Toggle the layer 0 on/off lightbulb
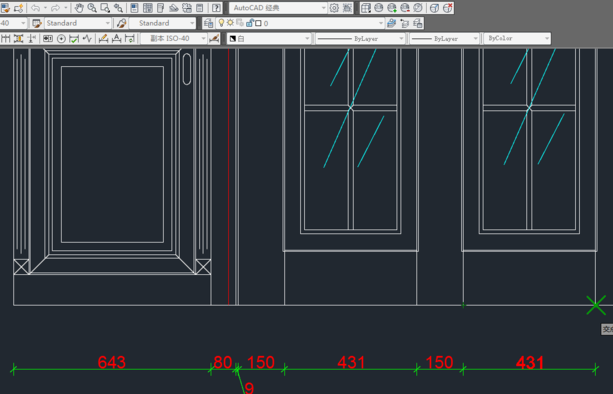The width and height of the screenshot is (613, 394). (221, 23)
